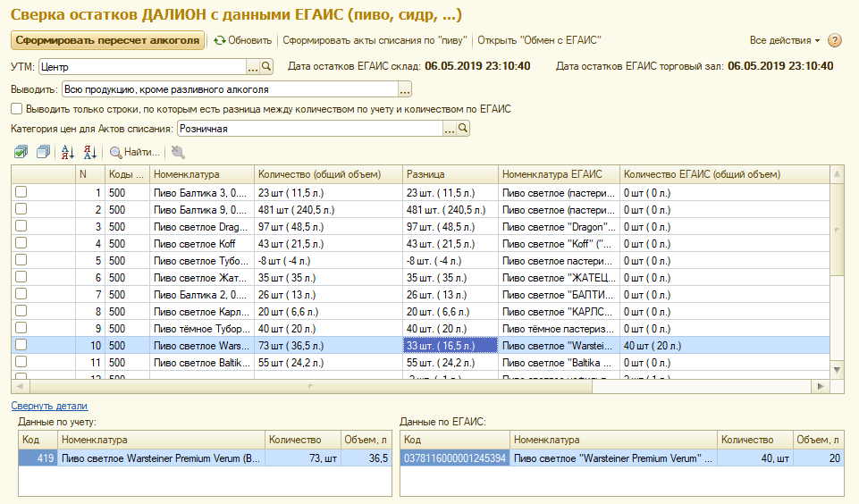Open УТМ field selection ellipsis button
The image size is (859, 504).
point(253,66)
